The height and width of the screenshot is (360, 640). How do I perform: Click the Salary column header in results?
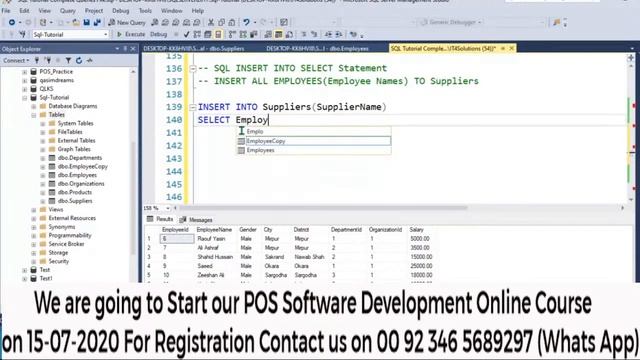[x=416, y=230]
